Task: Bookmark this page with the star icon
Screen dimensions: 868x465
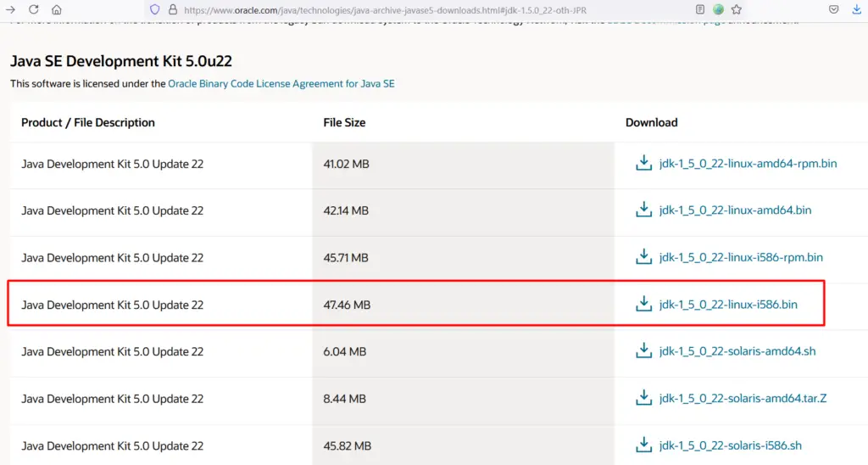Action: pyautogui.click(x=737, y=9)
